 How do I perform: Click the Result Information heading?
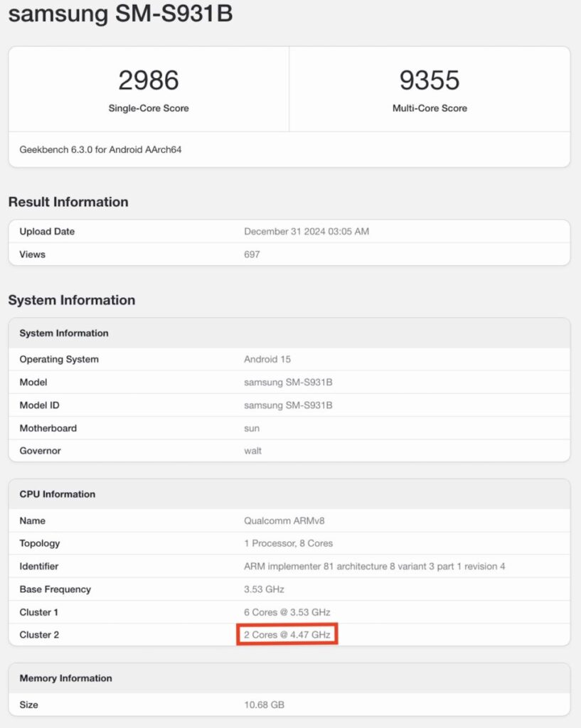point(68,202)
